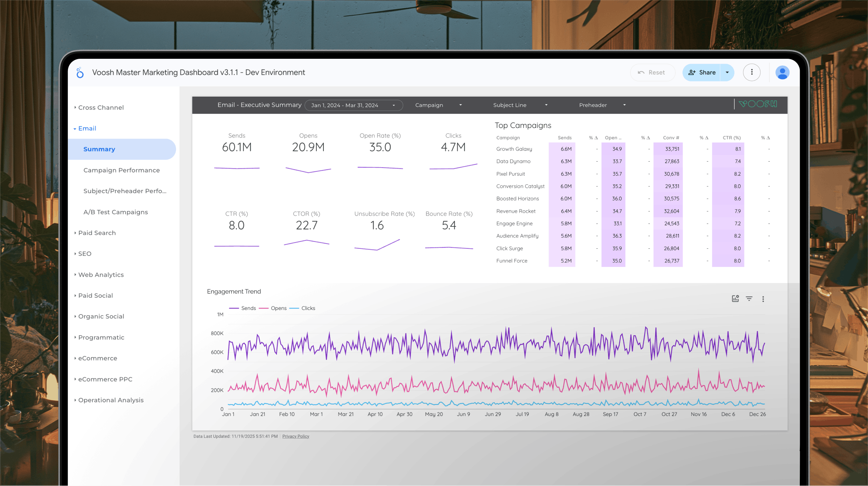868x486 pixels.
Task: Click the Reset button
Action: [x=652, y=72]
